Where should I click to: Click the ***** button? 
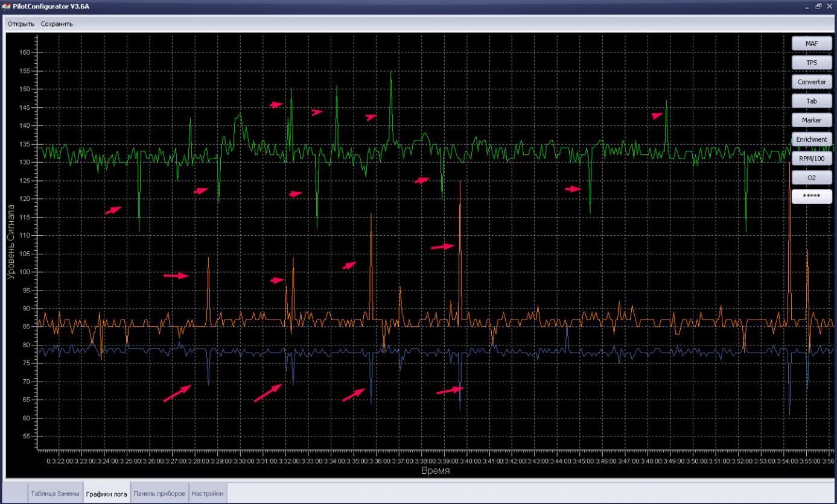(812, 197)
